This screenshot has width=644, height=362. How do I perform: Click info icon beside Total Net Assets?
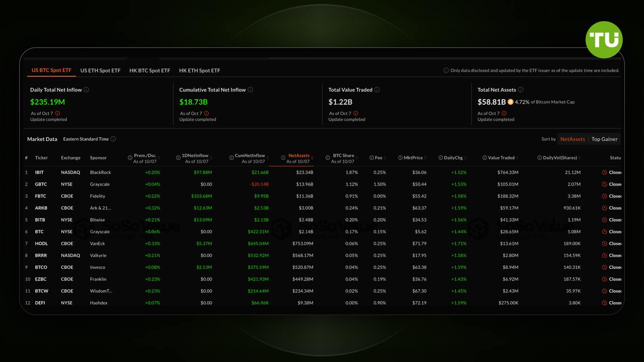[521, 89]
